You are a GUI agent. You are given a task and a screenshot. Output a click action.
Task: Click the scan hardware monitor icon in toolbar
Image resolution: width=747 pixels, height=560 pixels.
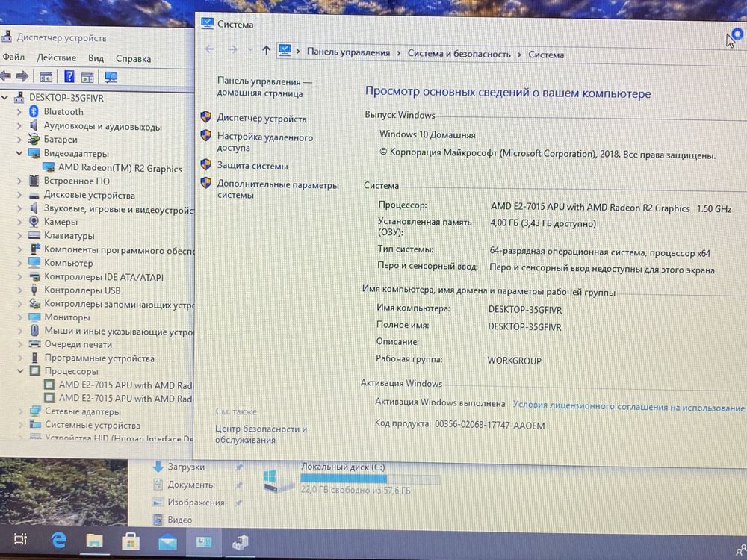[111, 77]
